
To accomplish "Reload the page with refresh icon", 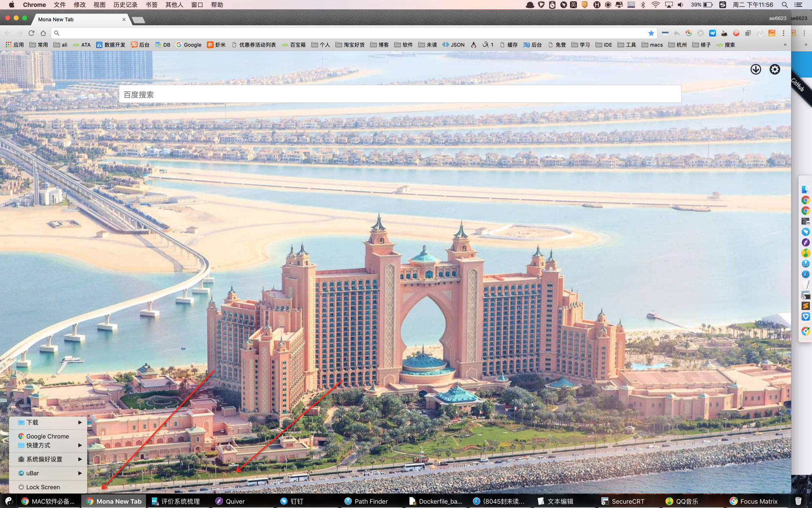I will 31,33.
